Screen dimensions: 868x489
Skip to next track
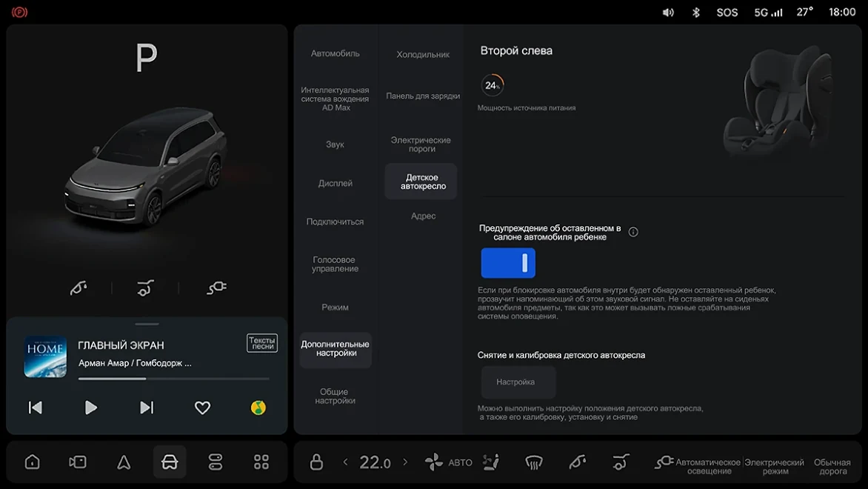click(146, 408)
